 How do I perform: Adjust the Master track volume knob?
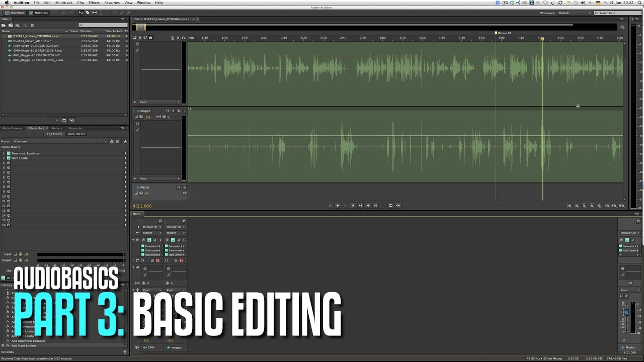[141, 193]
